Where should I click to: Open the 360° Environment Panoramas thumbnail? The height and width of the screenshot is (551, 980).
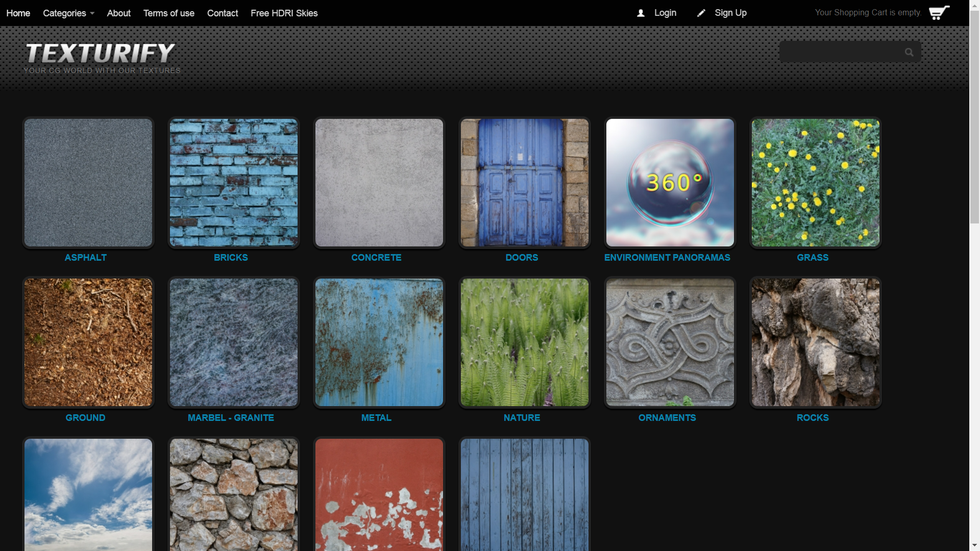coord(670,183)
